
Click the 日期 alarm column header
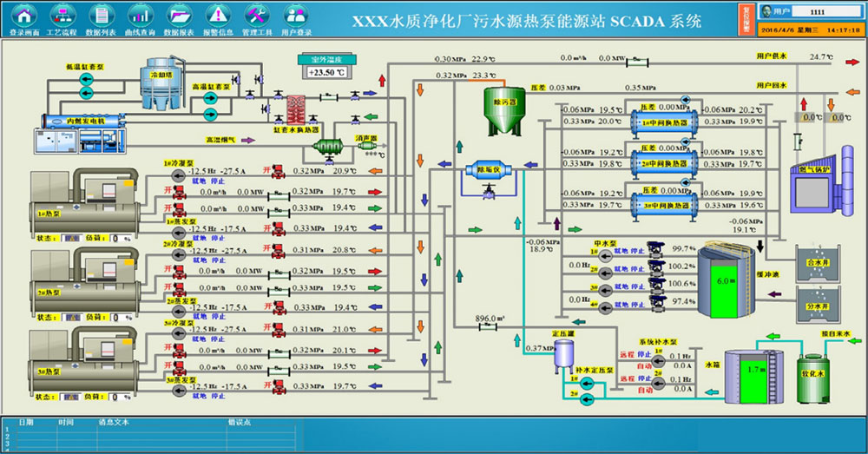[x=26, y=422]
